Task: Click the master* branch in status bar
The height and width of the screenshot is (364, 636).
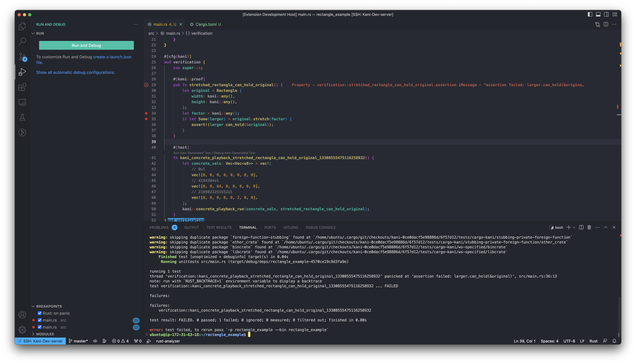Action: click(x=78, y=341)
